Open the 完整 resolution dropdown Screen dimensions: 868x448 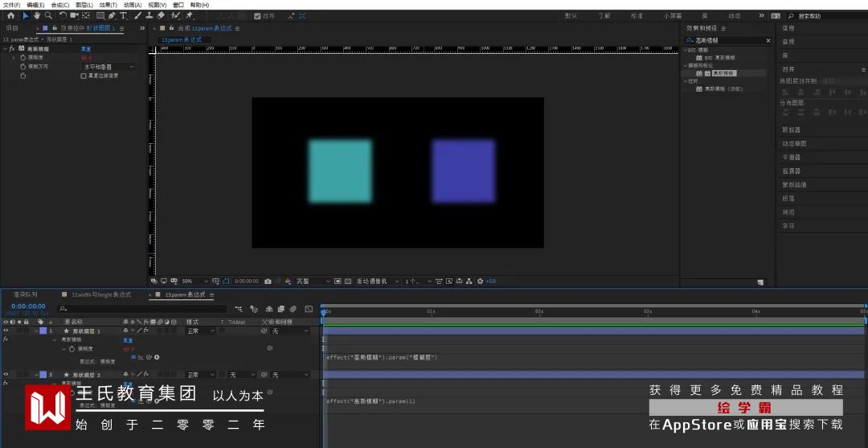pos(313,282)
